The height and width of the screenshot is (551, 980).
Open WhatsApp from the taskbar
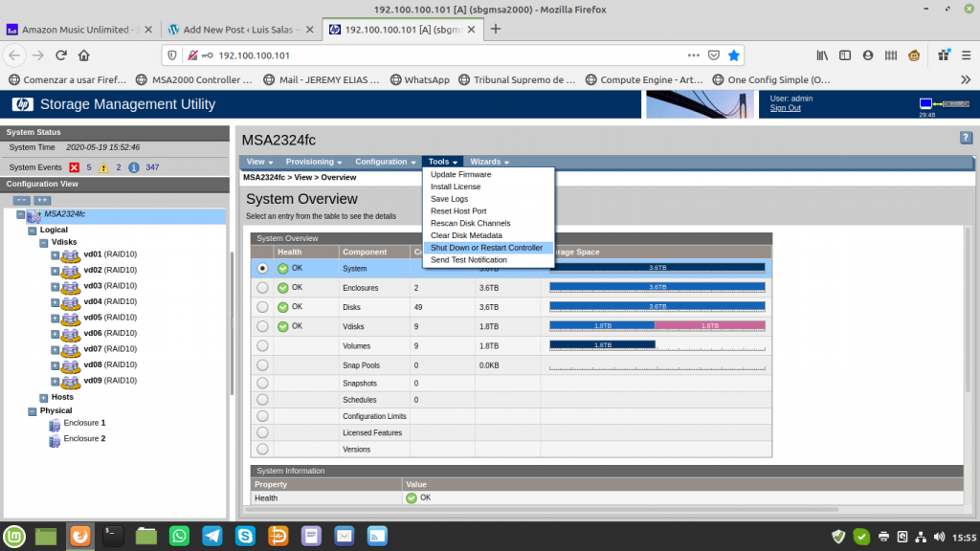tap(179, 536)
